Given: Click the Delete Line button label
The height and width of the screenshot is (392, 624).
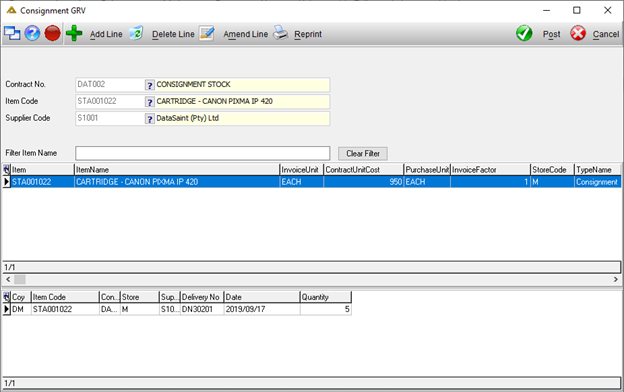Looking at the screenshot, I should (x=173, y=34).
